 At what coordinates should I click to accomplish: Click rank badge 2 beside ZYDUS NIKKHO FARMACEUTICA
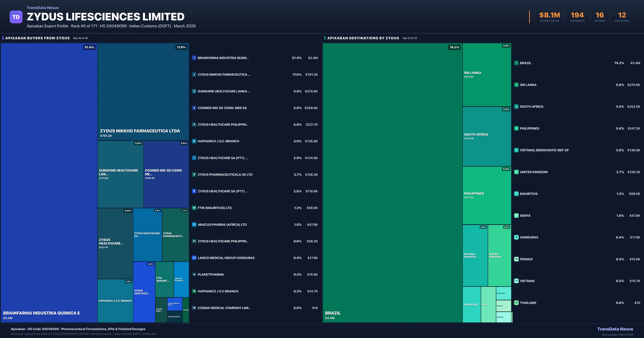194,74
